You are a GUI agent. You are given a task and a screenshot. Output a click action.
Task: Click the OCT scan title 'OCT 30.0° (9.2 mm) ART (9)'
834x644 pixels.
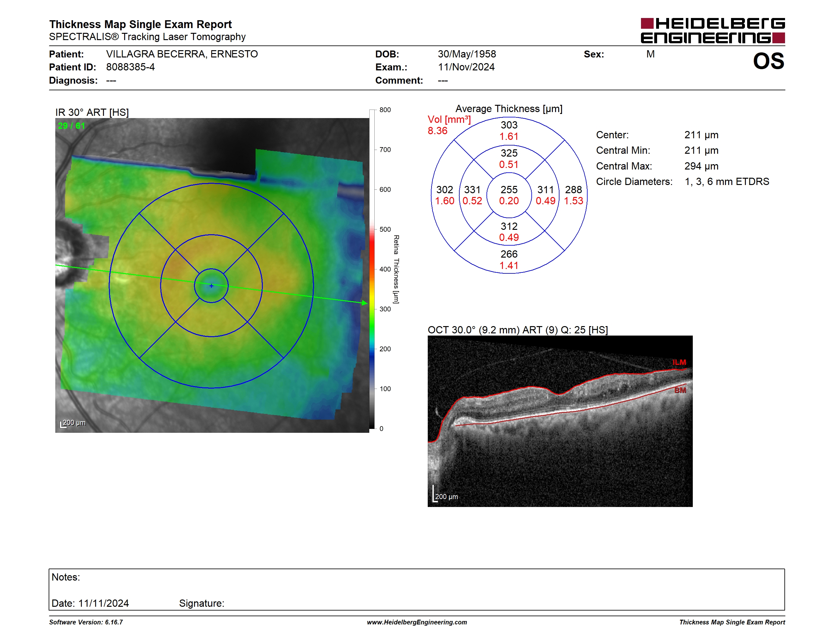coord(493,330)
